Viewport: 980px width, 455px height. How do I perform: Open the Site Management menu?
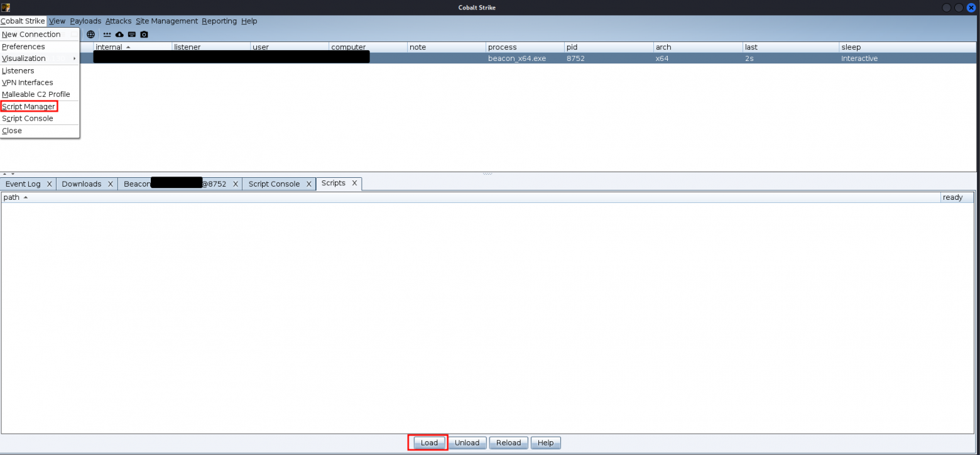(167, 21)
